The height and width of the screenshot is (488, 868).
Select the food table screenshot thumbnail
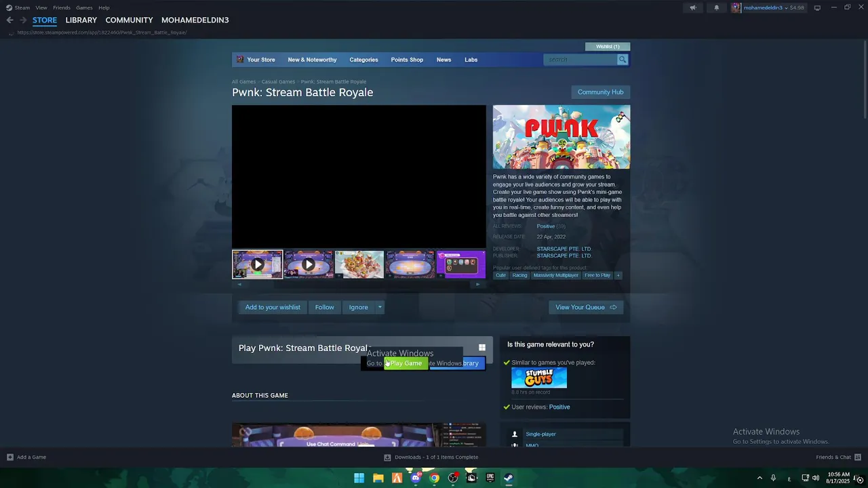pyautogui.click(x=359, y=264)
